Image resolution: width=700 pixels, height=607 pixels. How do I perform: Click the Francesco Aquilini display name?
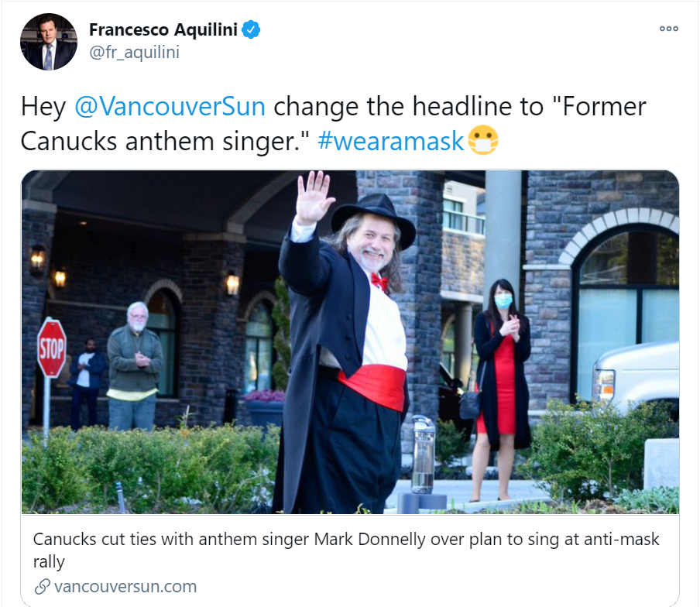point(163,30)
